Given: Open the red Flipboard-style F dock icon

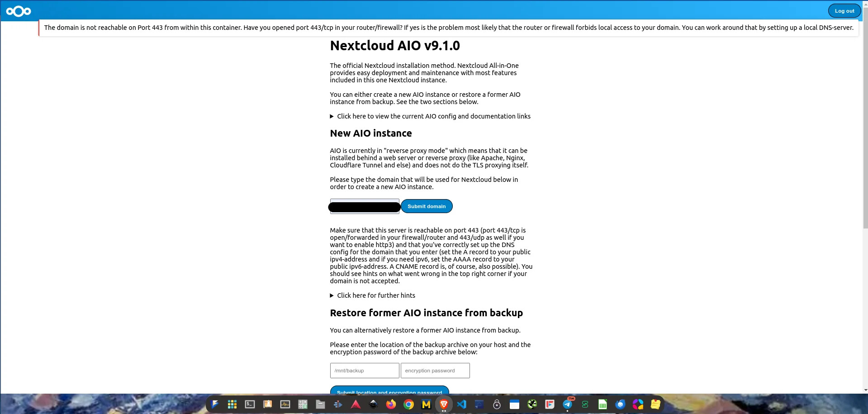Looking at the screenshot, I should pos(550,404).
